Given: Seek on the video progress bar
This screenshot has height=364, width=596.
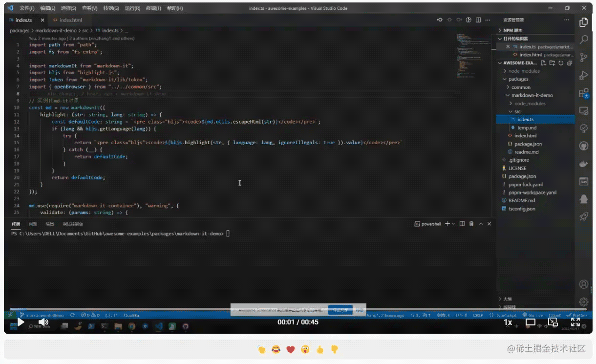Looking at the screenshot, I should coord(298,309).
